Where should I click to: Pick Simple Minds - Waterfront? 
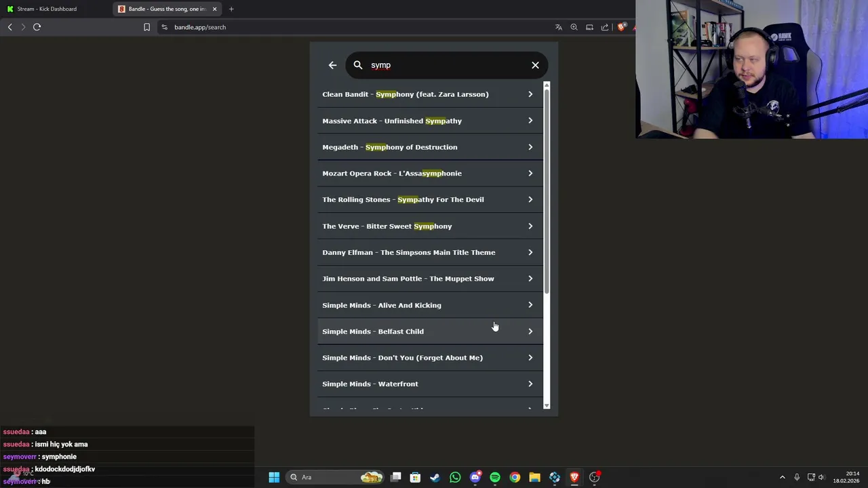click(x=430, y=384)
